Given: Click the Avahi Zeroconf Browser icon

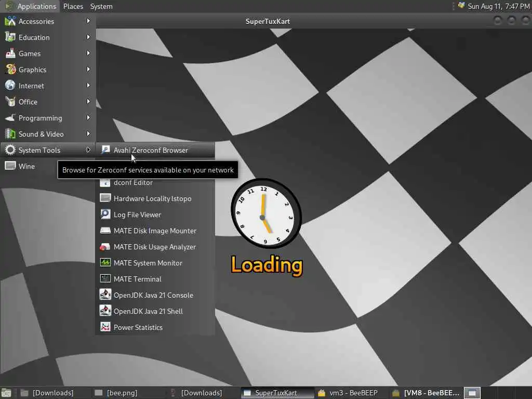Looking at the screenshot, I should tap(105, 150).
